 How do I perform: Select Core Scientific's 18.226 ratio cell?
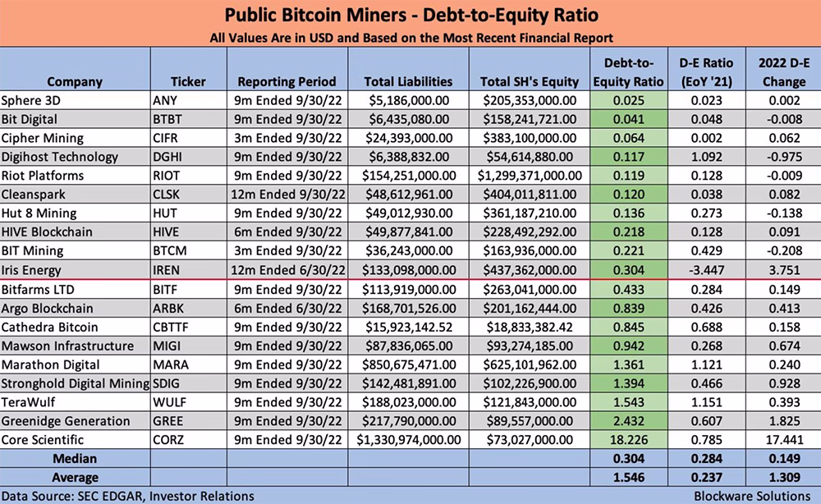pos(628,440)
